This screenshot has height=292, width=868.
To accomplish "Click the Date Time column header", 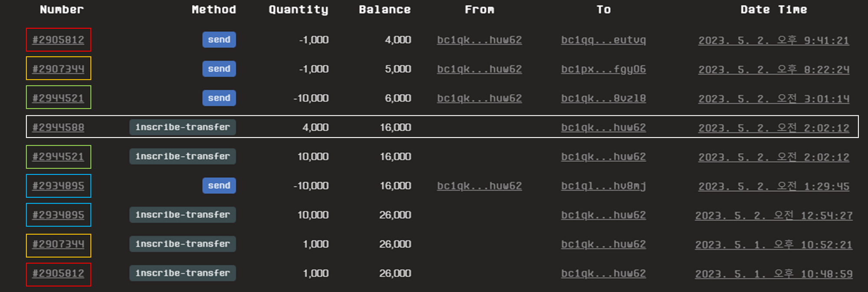I will click(773, 10).
